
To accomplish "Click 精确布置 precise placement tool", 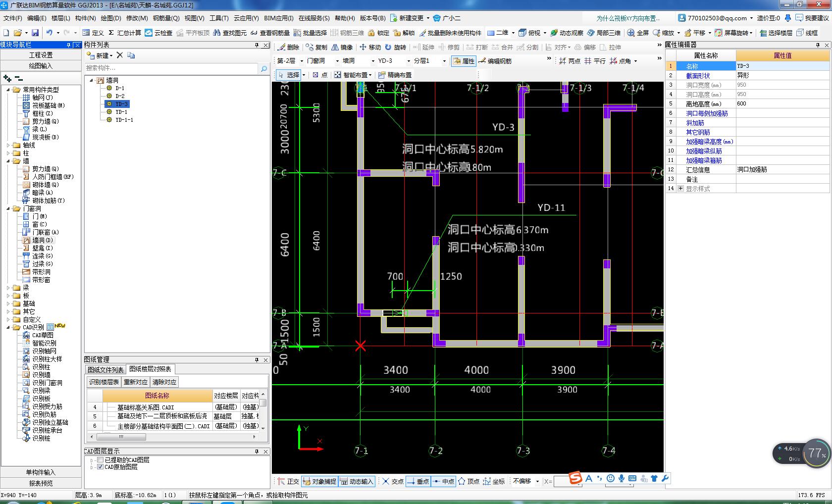I will [x=395, y=75].
